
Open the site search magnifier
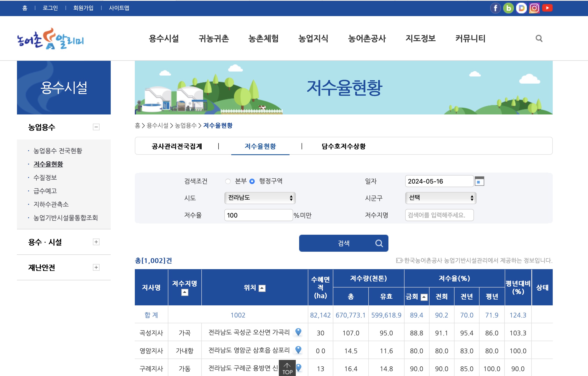click(x=539, y=39)
